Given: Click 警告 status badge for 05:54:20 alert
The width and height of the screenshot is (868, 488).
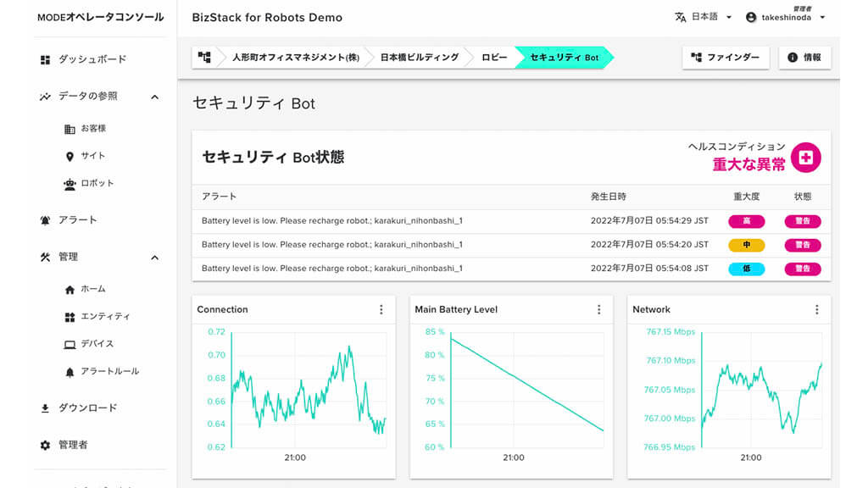Looking at the screenshot, I should [x=803, y=245].
